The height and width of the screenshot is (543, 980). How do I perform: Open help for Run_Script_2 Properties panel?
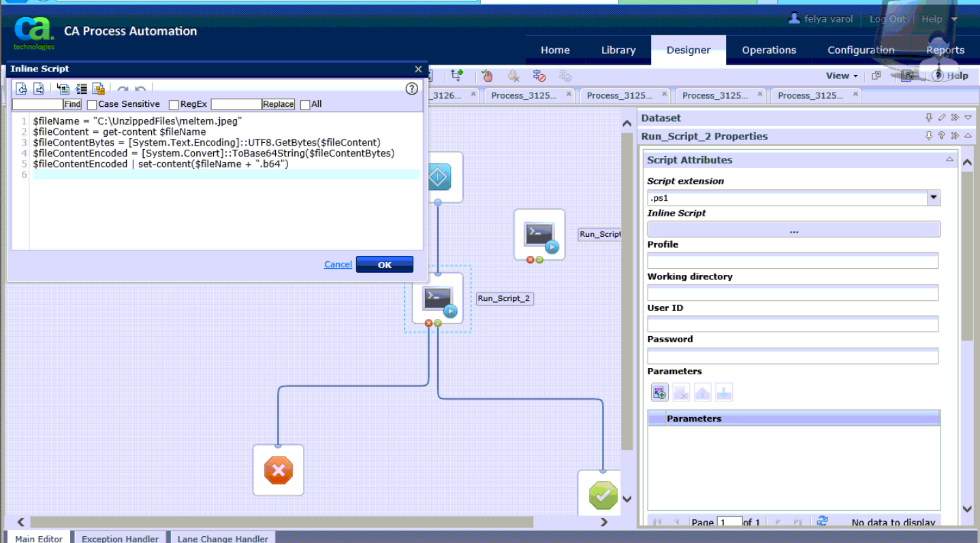[942, 136]
